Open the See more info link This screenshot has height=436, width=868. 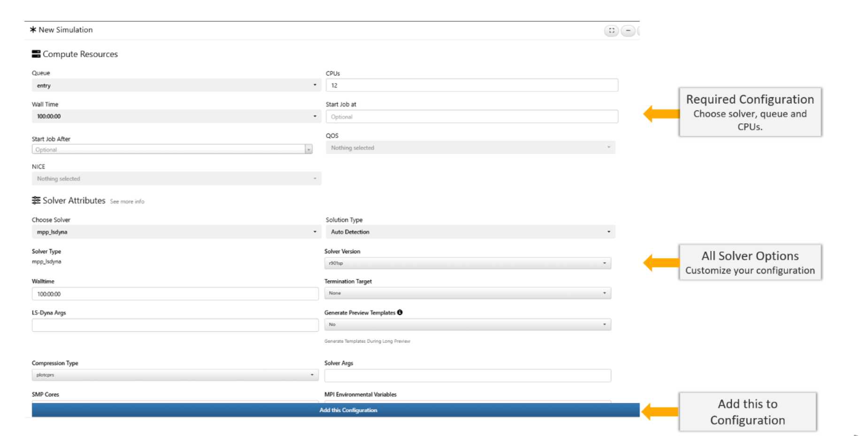(127, 202)
